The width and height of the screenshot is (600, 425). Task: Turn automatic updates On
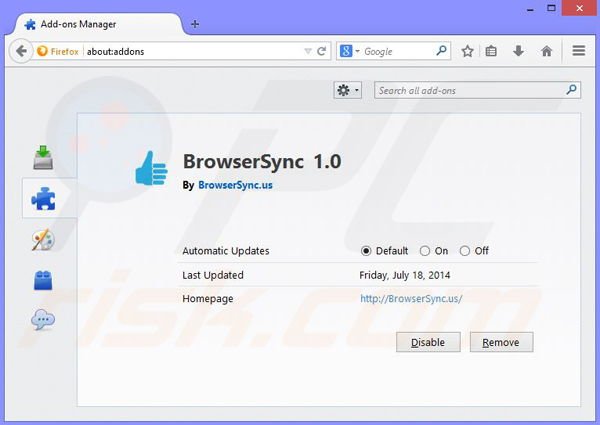425,251
